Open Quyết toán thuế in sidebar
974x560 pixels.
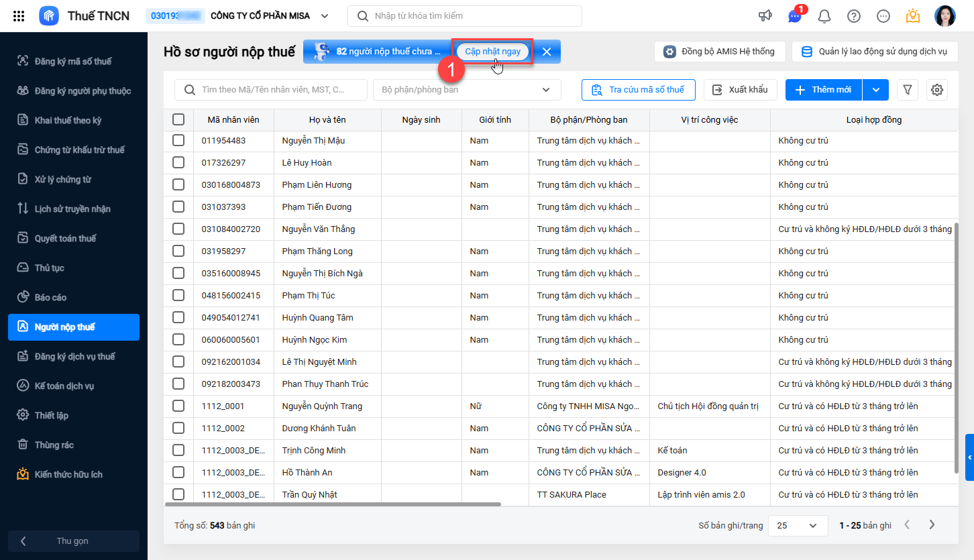pyautogui.click(x=66, y=239)
